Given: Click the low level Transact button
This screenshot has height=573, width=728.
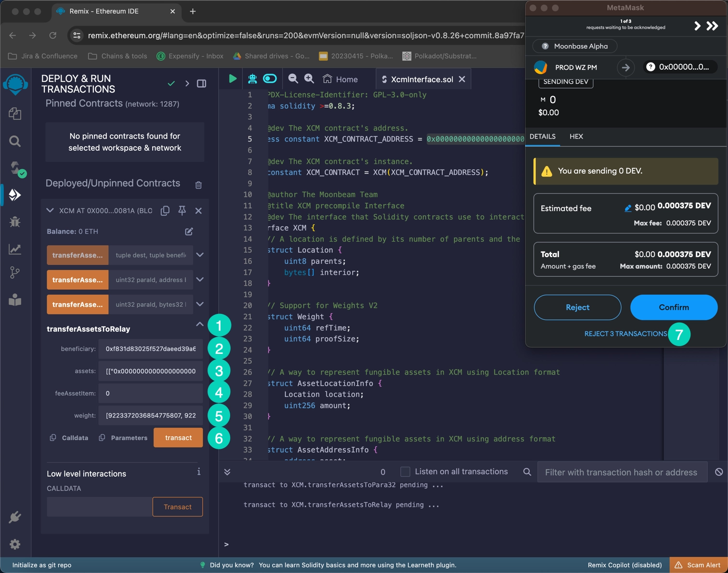Looking at the screenshot, I should click(178, 507).
